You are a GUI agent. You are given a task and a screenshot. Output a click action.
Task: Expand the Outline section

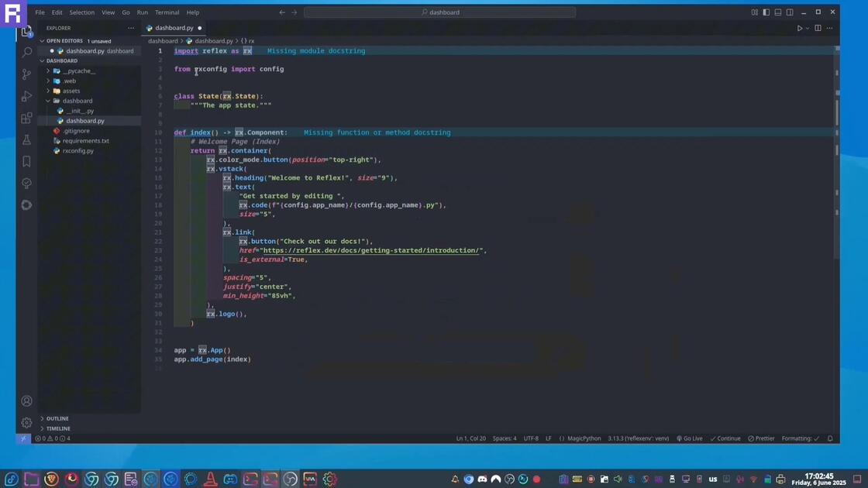point(57,419)
